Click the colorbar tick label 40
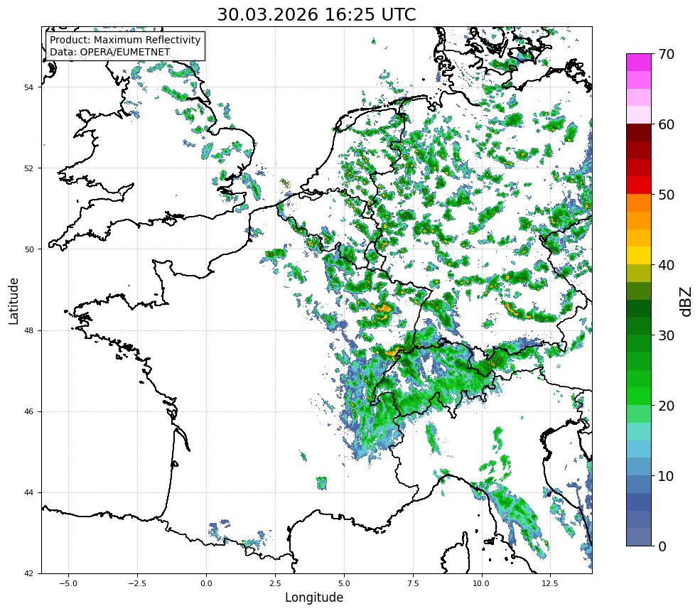700x611 pixels. point(666,265)
